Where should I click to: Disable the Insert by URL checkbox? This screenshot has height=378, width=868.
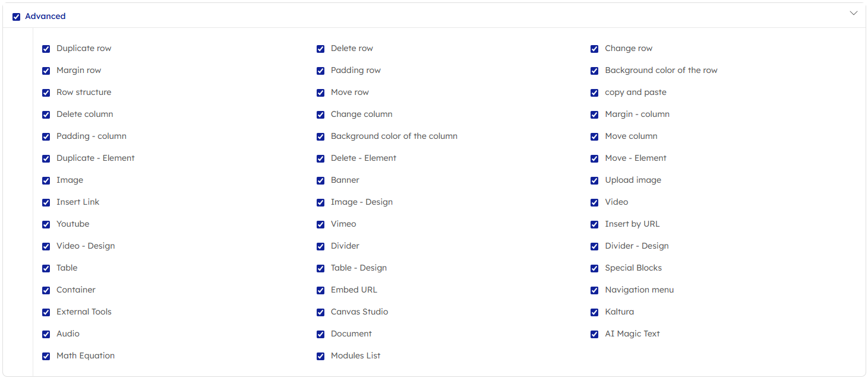595,224
